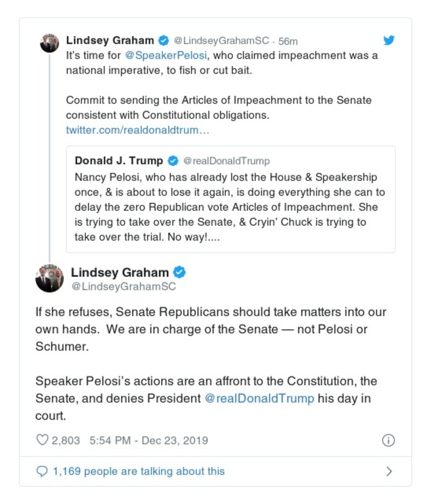This screenshot has height=504, width=431.
Task: Click the @realDonaldTrump mention in main tweet
Action: pyautogui.click(x=259, y=398)
